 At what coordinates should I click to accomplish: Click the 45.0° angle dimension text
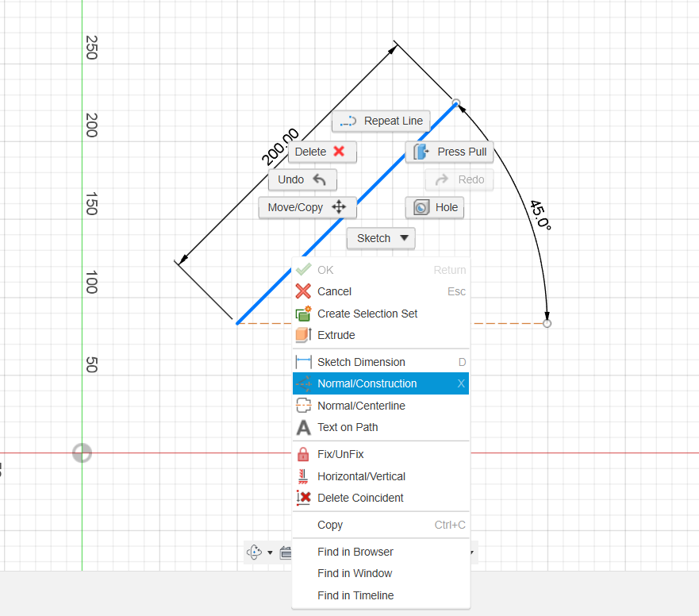point(541,215)
